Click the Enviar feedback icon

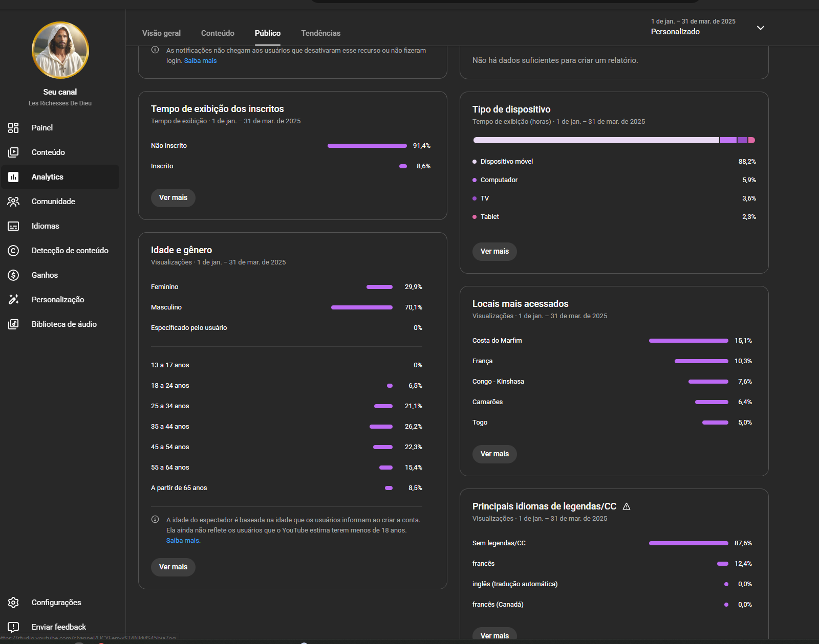coord(13,627)
